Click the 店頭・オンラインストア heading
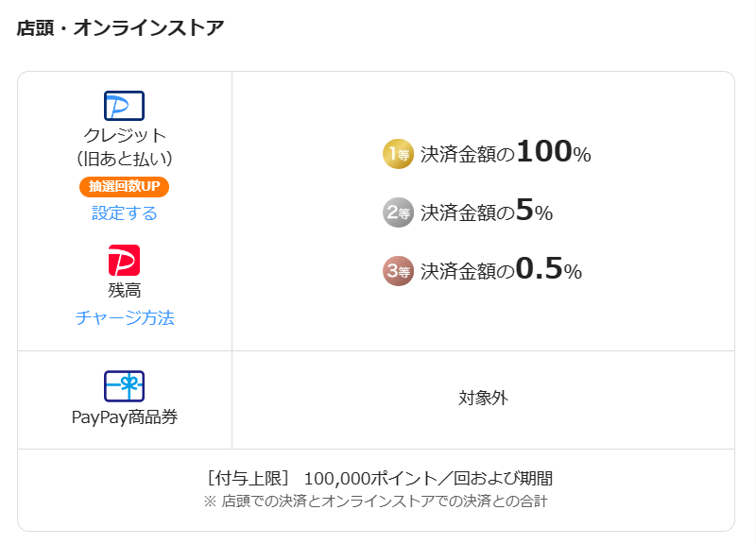The height and width of the screenshot is (544, 756). (x=120, y=28)
